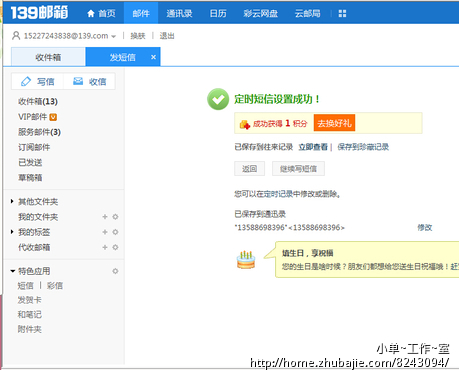
Task: Open 草稿箱 folder in the sidebar
Action: [30, 178]
